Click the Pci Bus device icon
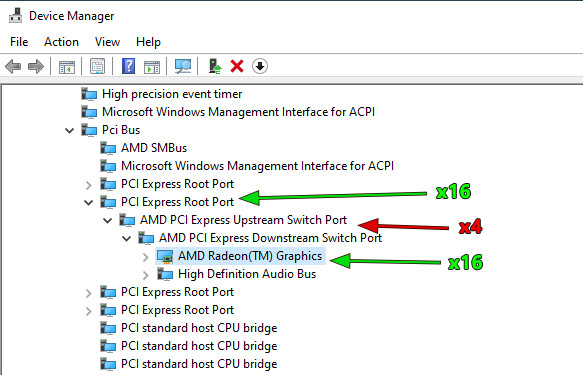 click(x=89, y=130)
